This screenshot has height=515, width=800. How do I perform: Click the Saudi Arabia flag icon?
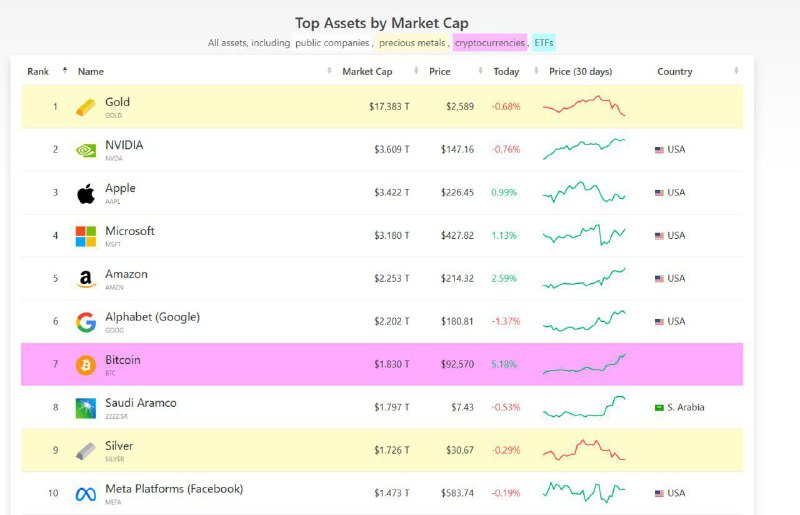(x=659, y=407)
